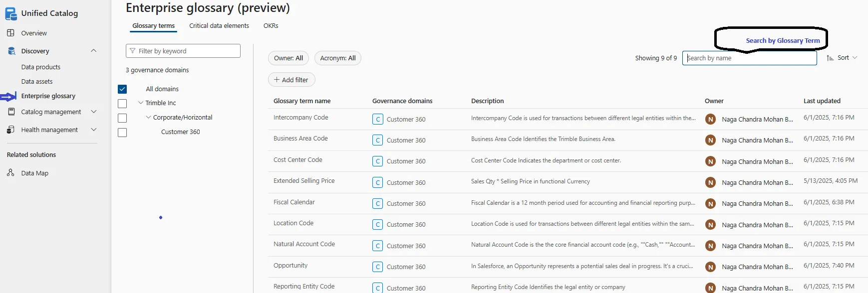
Task: Click the Health management icon
Action: click(x=10, y=130)
